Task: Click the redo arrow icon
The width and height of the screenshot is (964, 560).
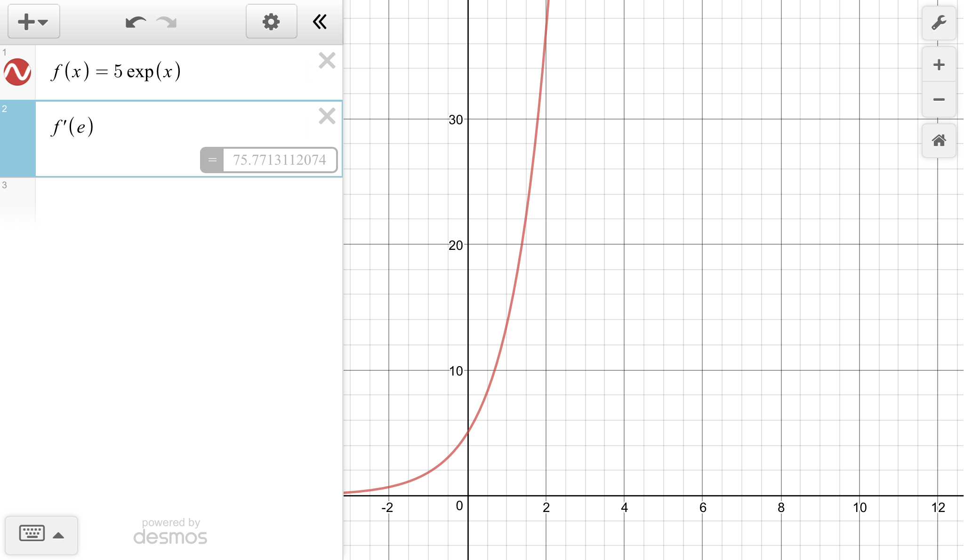Action: click(167, 22)
